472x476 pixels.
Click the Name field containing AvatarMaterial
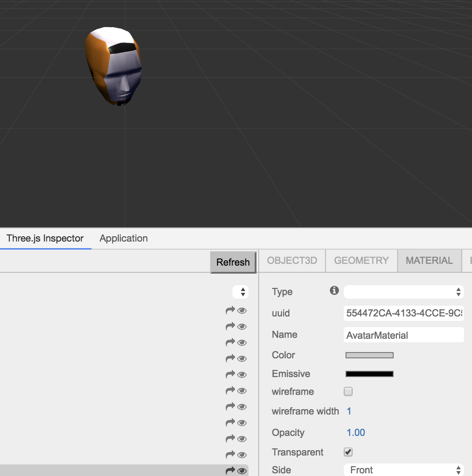(x=403, y=335)
